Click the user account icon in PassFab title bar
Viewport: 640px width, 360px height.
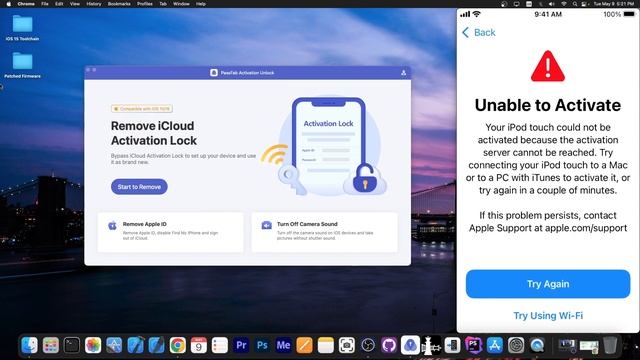click(403, 73)
